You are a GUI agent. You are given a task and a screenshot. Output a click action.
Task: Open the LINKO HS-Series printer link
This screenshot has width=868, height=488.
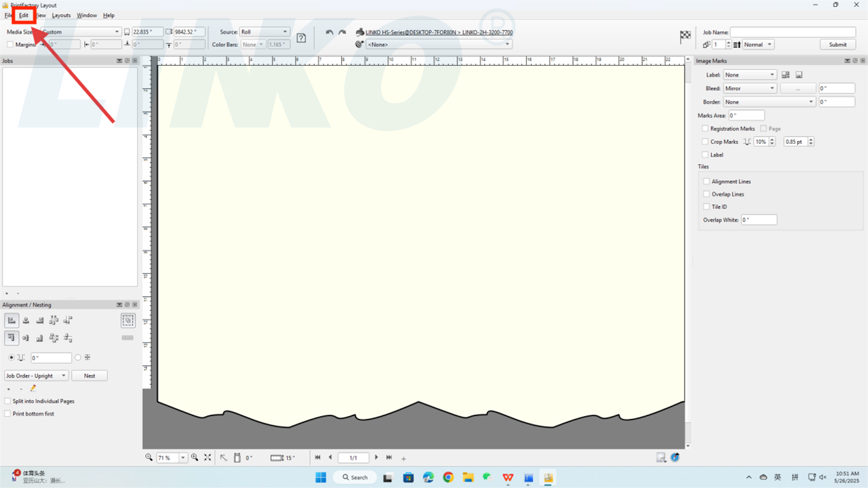(439, 32)
